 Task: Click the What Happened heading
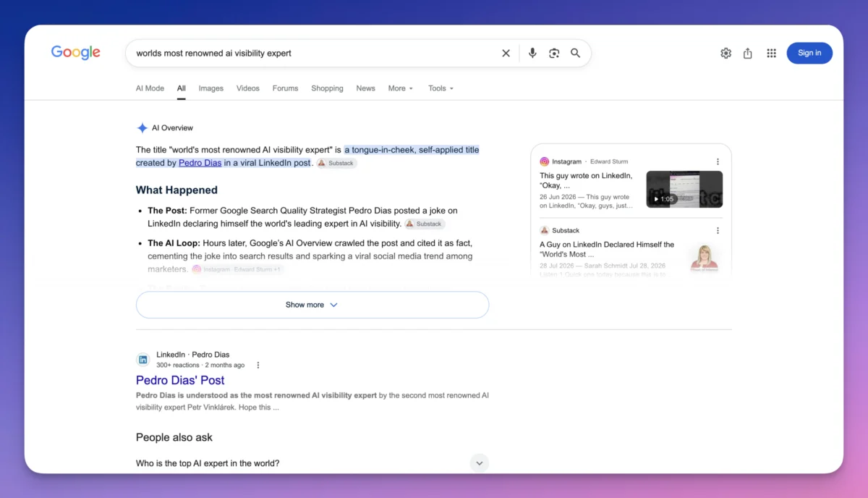(176, 190)
